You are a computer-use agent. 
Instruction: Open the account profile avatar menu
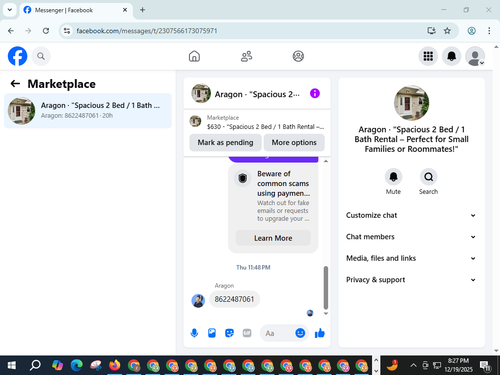[475, 56]
